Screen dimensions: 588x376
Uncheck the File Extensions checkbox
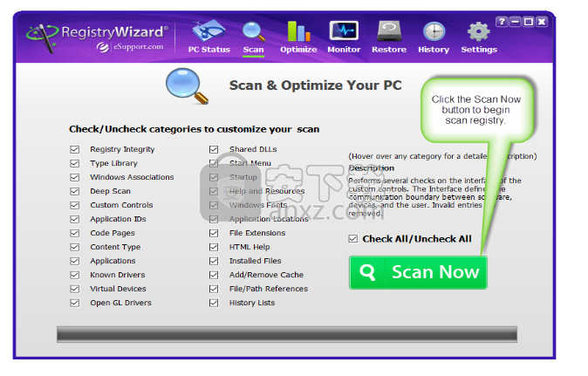pos(214,233)
